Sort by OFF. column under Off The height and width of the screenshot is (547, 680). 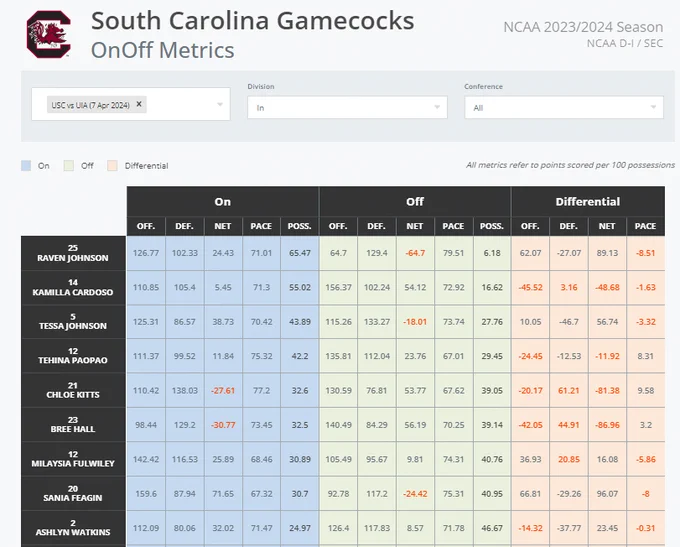(338, 226)
